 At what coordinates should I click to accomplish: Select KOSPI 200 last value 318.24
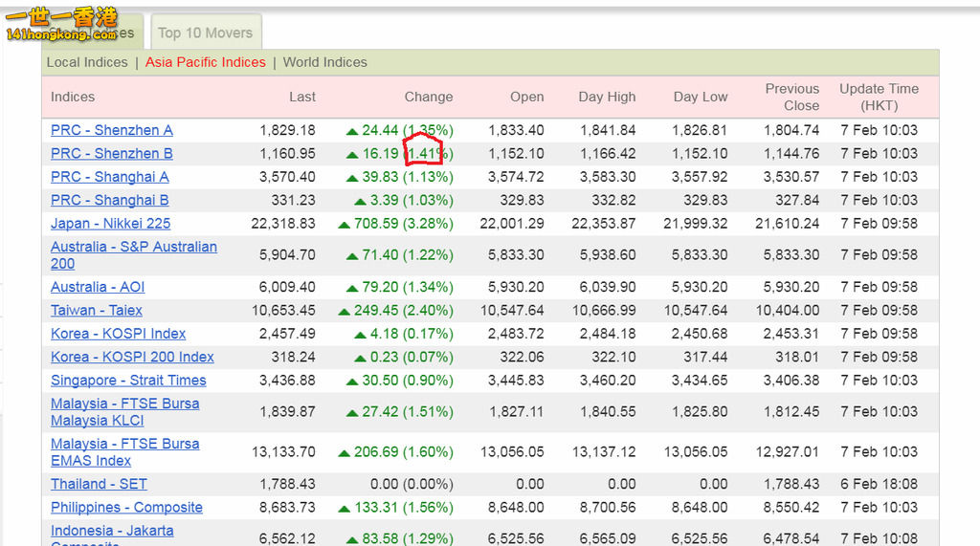[x=293, y=357]
